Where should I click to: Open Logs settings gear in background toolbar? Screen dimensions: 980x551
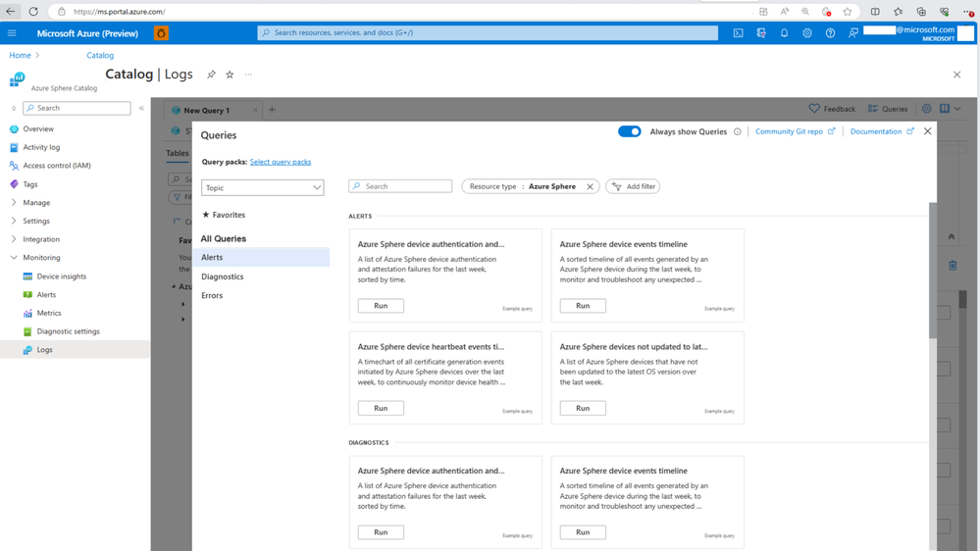click(x=926, y=109)
